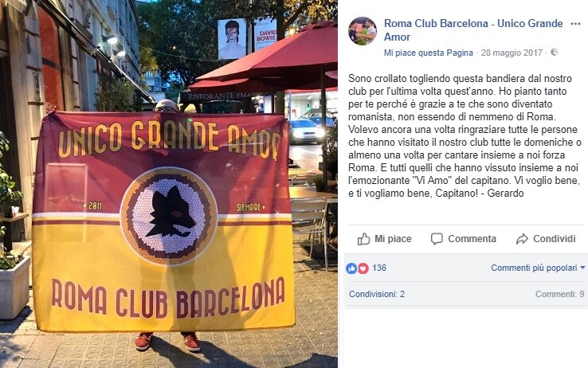Image resolution: width=588 pixels, height=368 pixels.
Task: Click the Roma Club Barcelona profile picture
Action: pyautogui.click(x=363, y=31)
